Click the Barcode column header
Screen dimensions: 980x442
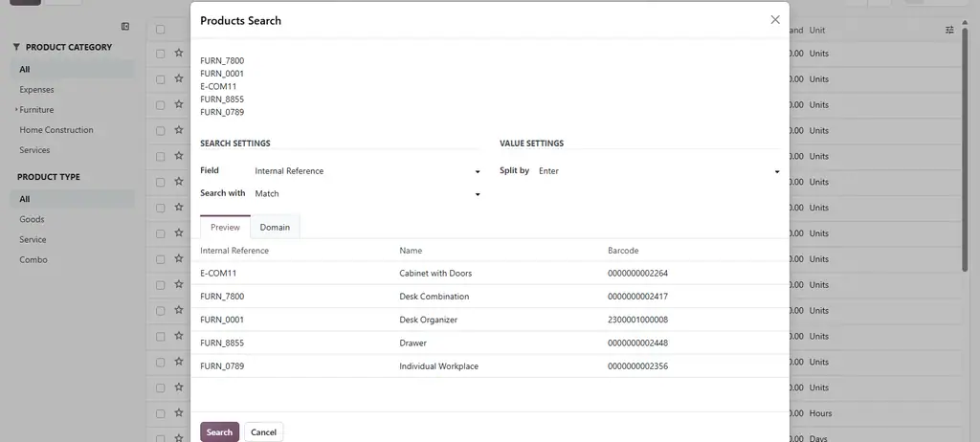click(x=623, y=250)
